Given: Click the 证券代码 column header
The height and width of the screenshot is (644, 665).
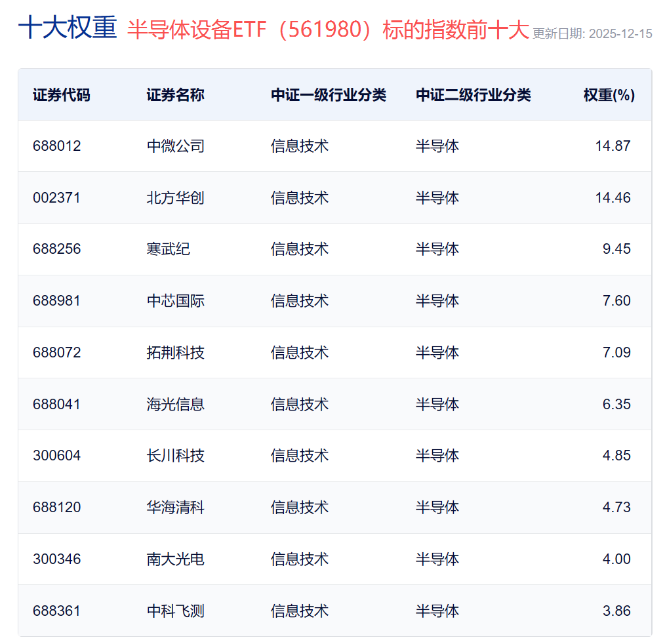Looking at the screenshot, I should 62,95.
